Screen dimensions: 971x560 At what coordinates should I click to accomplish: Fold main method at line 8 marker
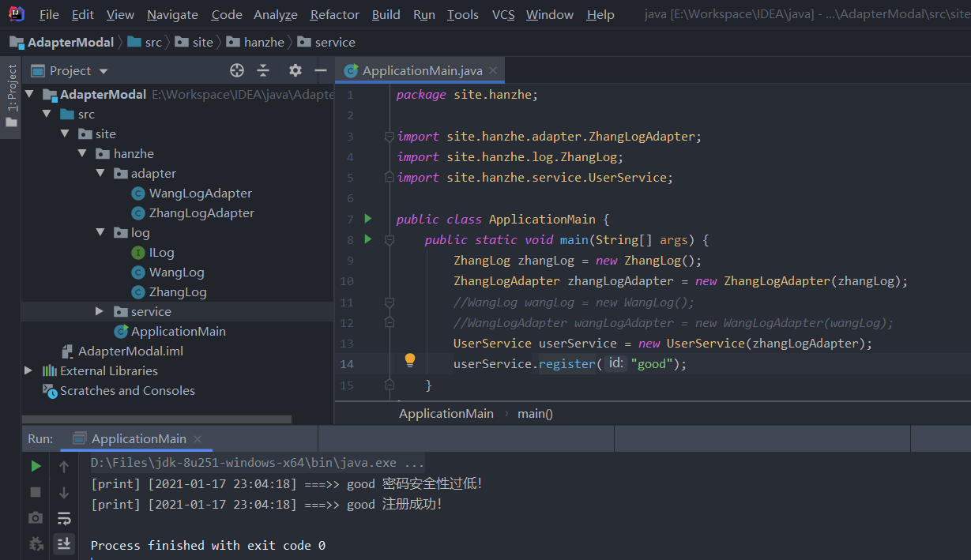click(x=389, y=239)
